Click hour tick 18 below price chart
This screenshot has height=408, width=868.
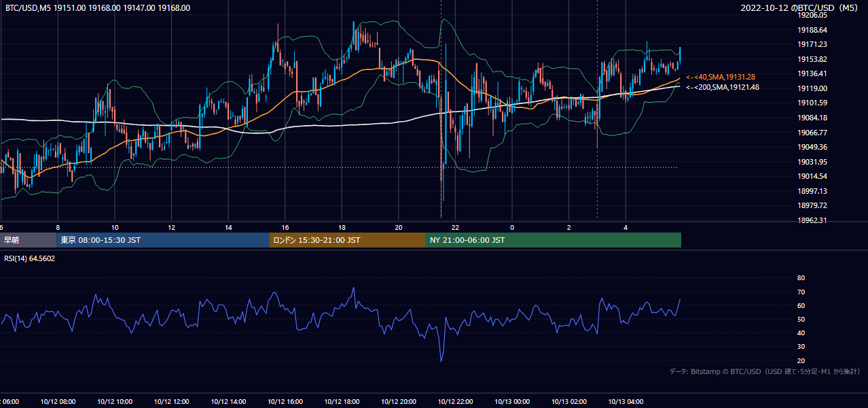click(342, 227)
